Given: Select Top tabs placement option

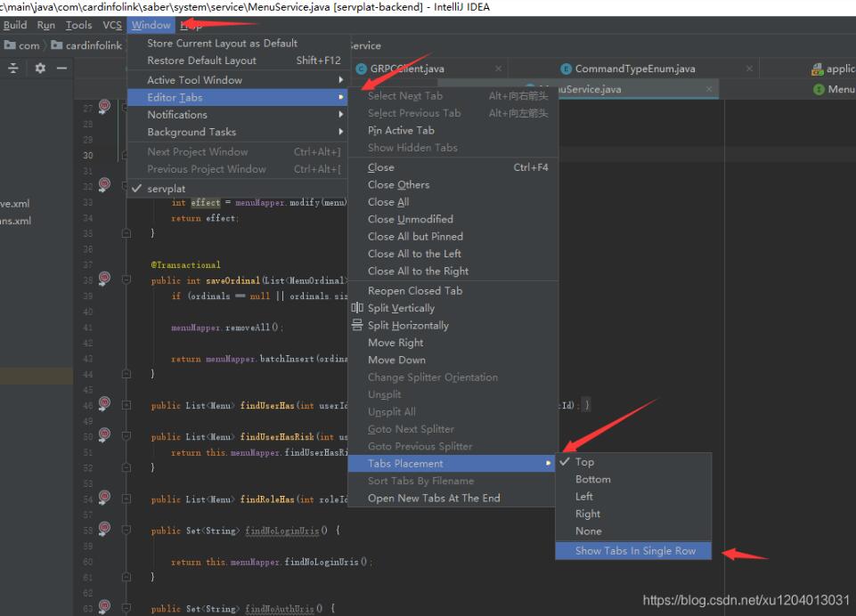Looking at the screenshot, I should (584, 462).
